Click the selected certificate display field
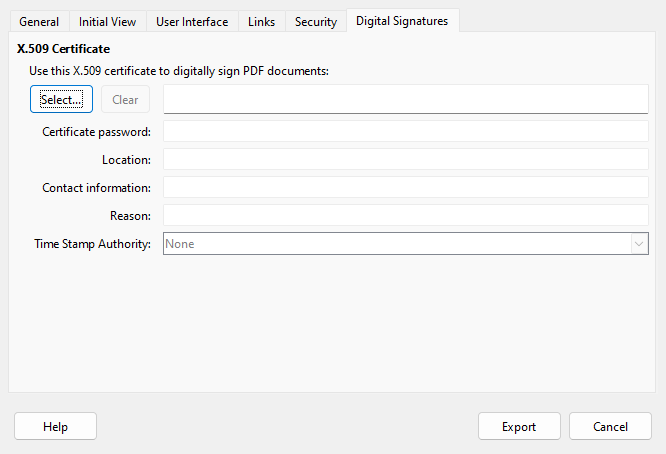 coord(406,99)
